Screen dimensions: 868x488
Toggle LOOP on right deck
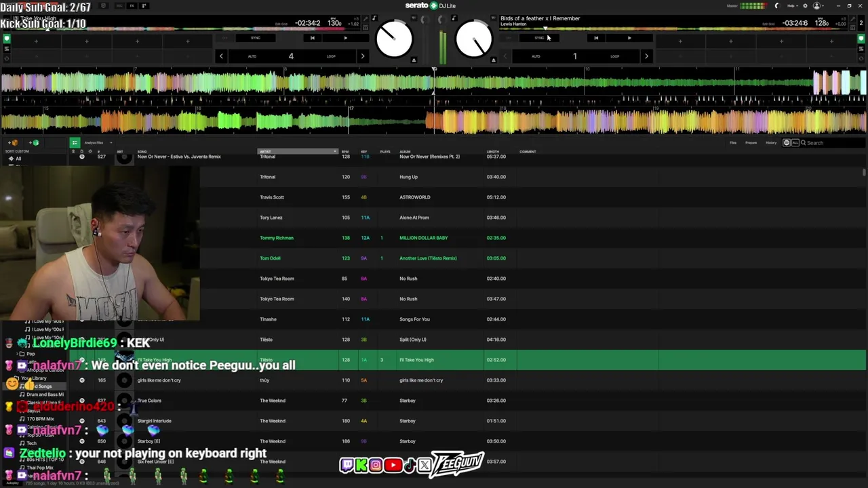[x=614, y=56]
